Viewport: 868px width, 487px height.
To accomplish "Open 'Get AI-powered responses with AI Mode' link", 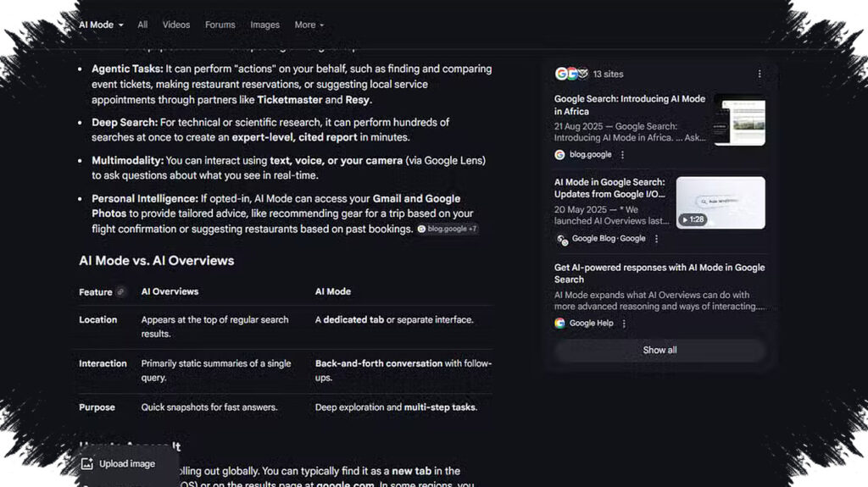I will pyautogui.click(x=659, y=274).
